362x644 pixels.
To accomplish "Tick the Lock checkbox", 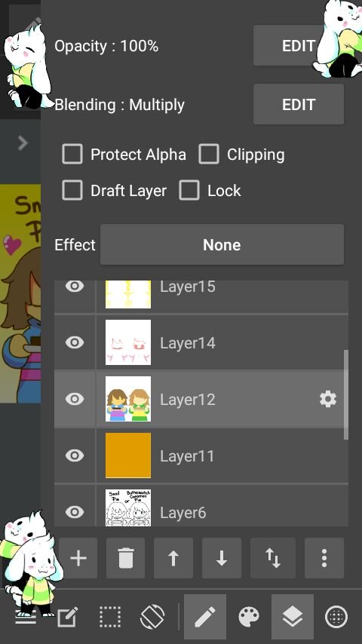I will pyautogui.click(x=189, y=190).
